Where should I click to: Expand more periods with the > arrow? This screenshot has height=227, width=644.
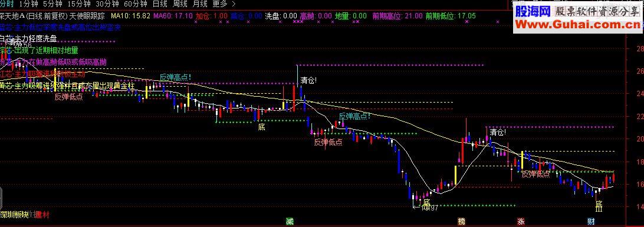pos(234,4)
